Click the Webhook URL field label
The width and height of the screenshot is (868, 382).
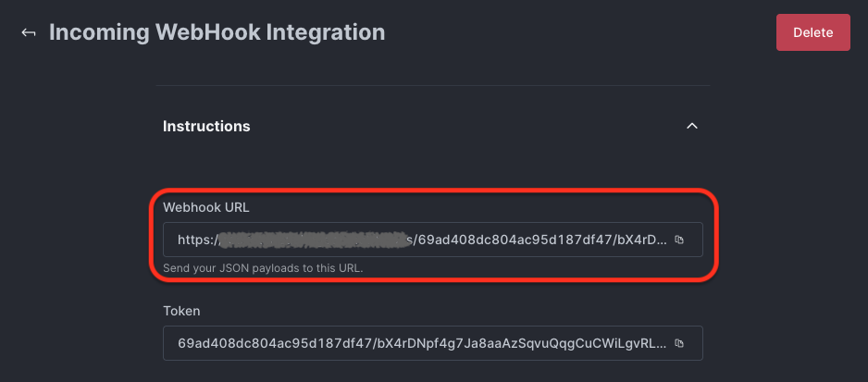pos(206,207)
